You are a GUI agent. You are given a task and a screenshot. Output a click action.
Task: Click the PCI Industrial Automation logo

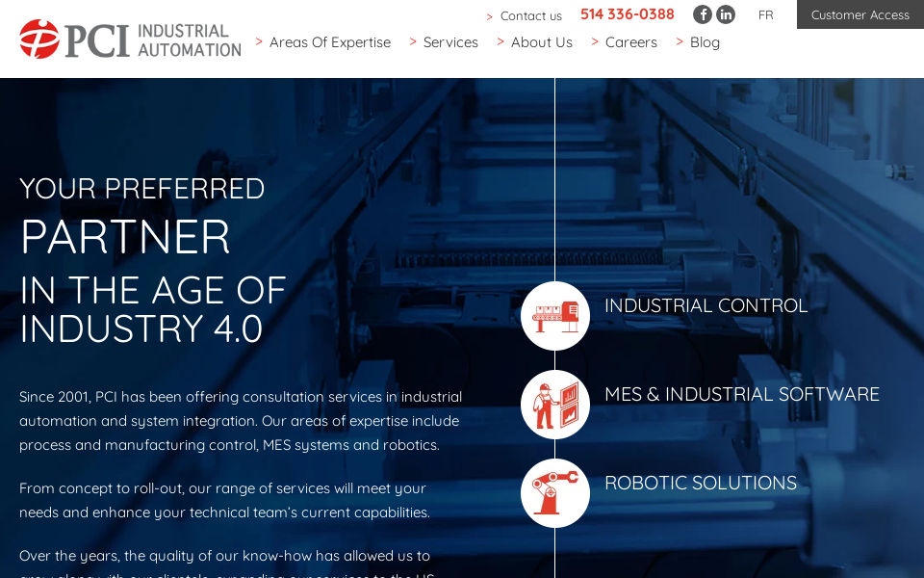130,39
